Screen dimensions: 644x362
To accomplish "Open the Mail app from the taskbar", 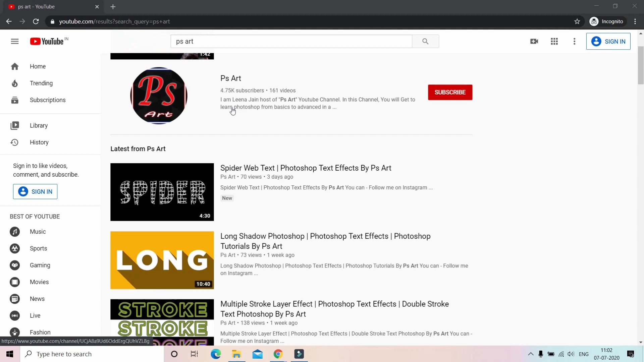I will click(x=257, y=354).
